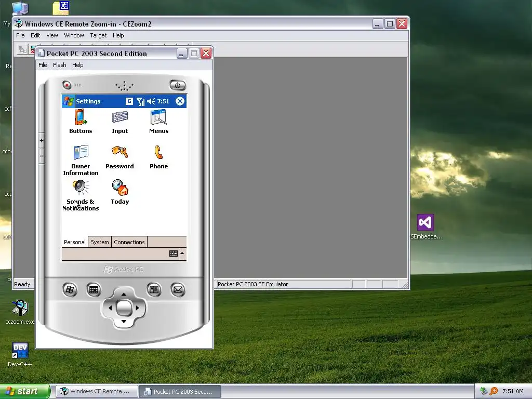Click the D-pad left arrow
The width and height of the screenshot is (532, 399).
pyautogui.click(x=110, y=308)
